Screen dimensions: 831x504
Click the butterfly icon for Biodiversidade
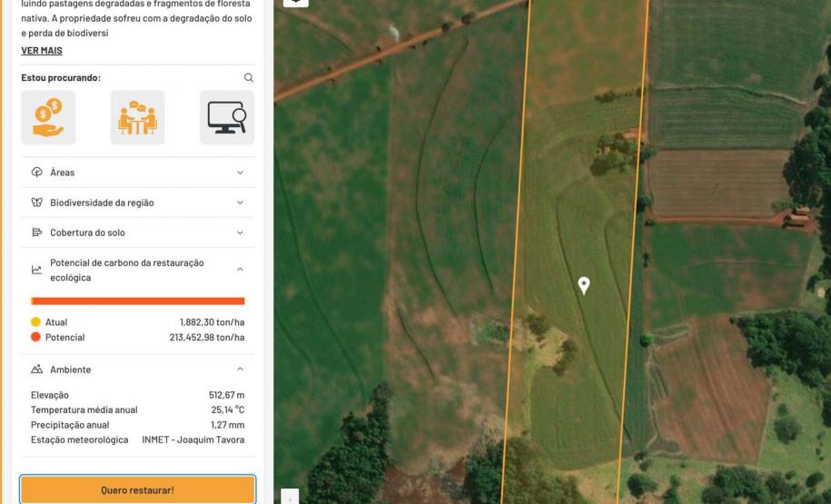coord(36,203)
